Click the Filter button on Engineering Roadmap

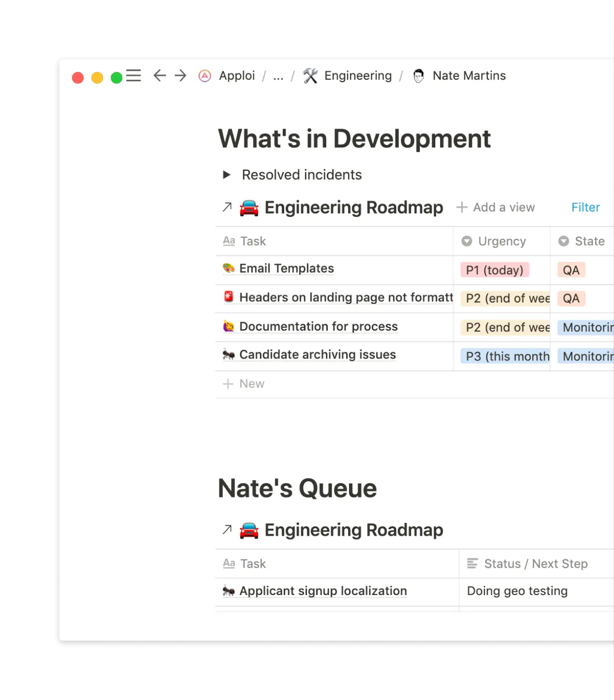click(586, 207)
